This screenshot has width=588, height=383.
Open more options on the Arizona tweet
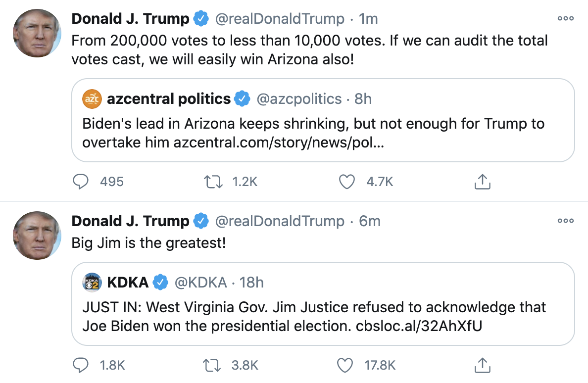[565, 18]
